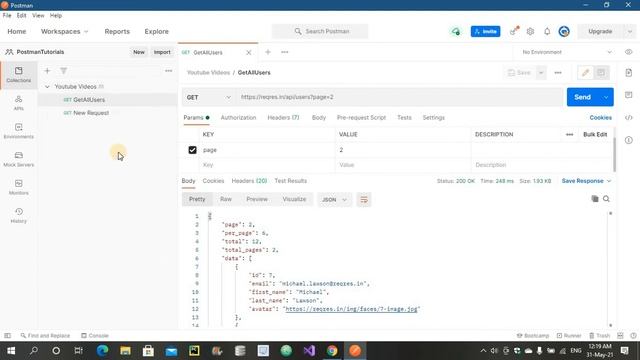This screenshot has height=360, width=640.
Task: Open the JSON format dropdown
Action: [x=334, y=200]
